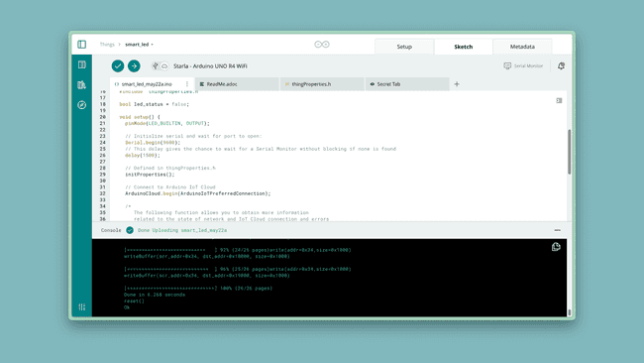Open the thingProperties.h file tab

tap(322, 84)
